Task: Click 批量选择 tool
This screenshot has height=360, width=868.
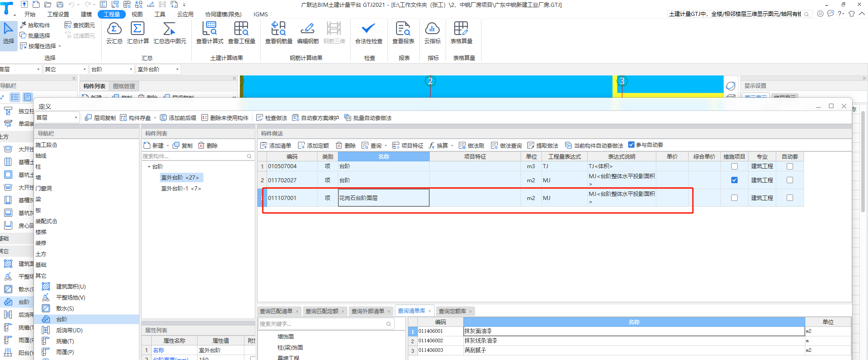Action: click(x=35, y=35)
